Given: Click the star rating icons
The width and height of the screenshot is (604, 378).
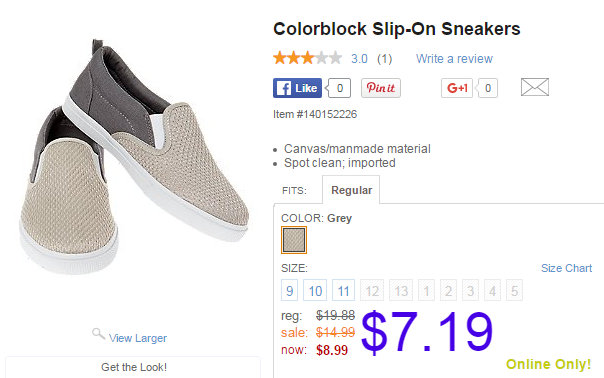Looking at the screenshot, I should click(307, 58).
